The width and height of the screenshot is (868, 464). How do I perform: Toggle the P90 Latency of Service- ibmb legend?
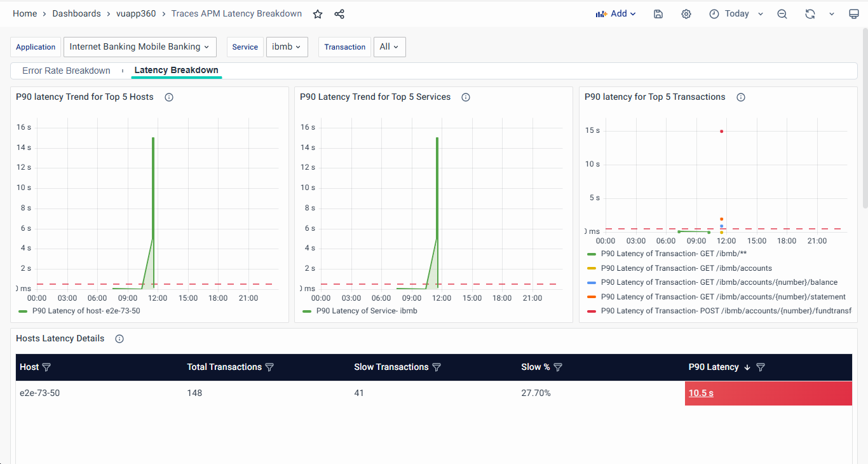click(366, 311)
